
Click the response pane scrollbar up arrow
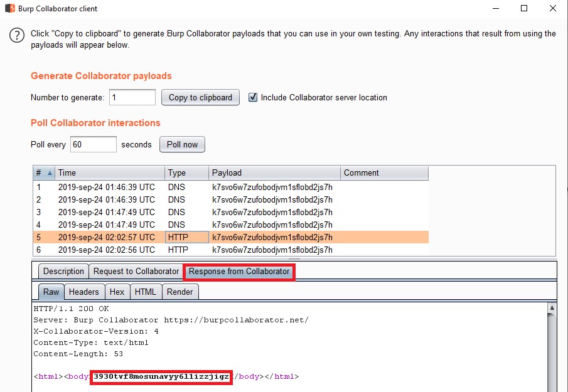click(x=552, y=308)
